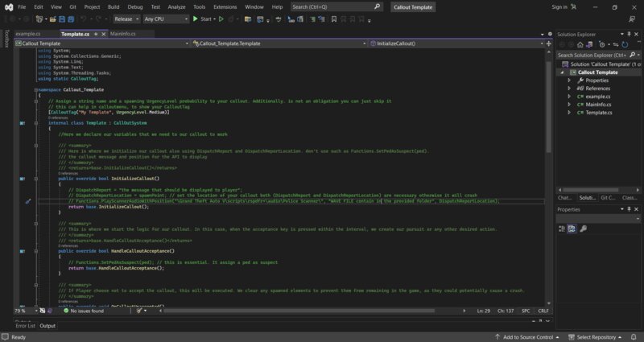Collapse the Template class outlining region
644x342 pixels.
36,123
